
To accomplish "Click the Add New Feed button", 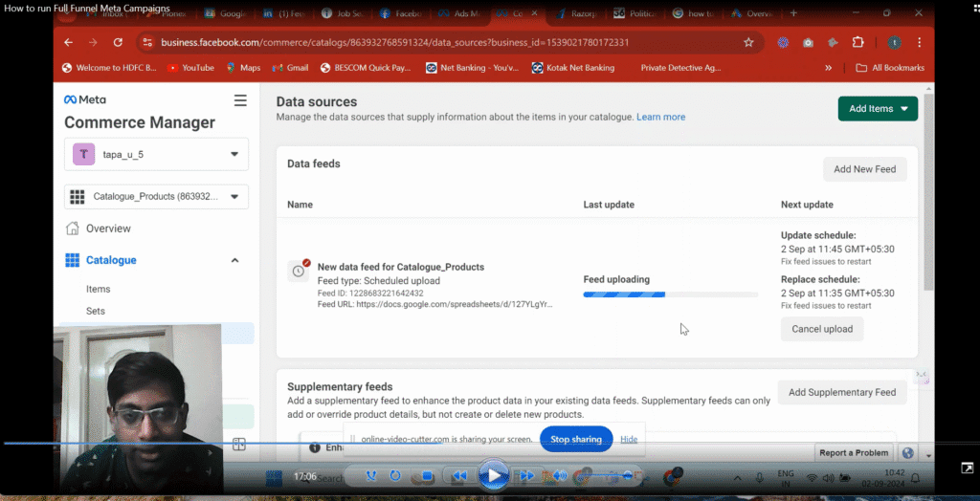I will [864, 169].
